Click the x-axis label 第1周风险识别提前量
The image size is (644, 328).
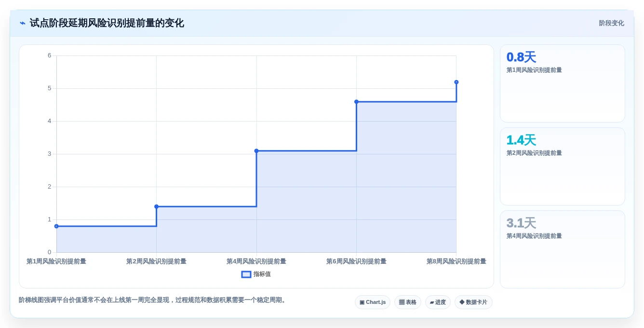56,261
